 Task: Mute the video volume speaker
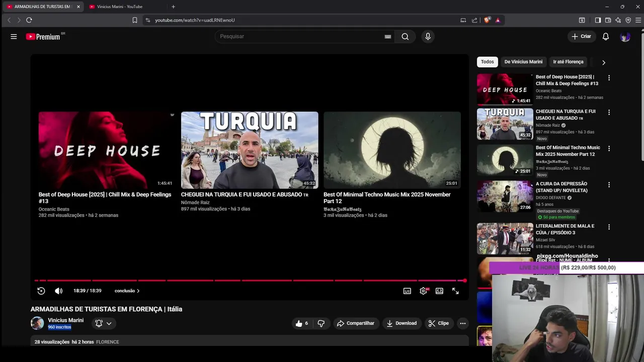(58, 291)
